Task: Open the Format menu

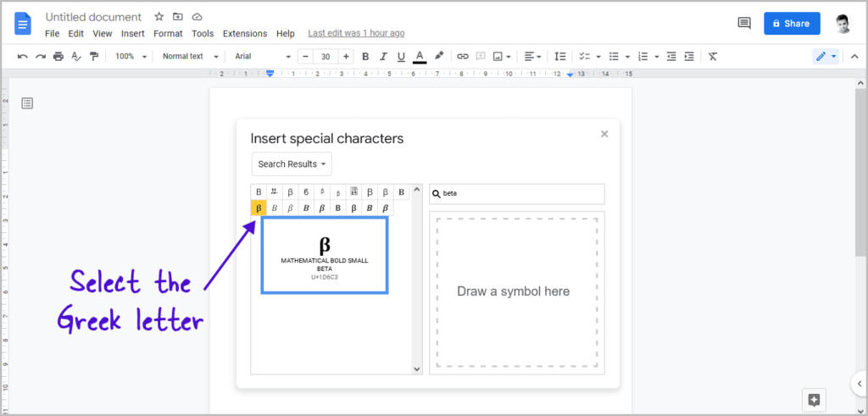Action: click(168, 33)
